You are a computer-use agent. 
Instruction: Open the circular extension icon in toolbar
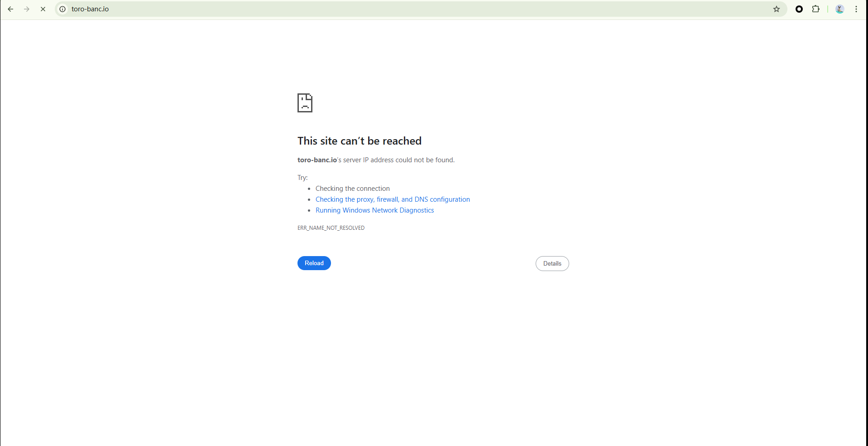pyautogui.click(x=799, y=9)
